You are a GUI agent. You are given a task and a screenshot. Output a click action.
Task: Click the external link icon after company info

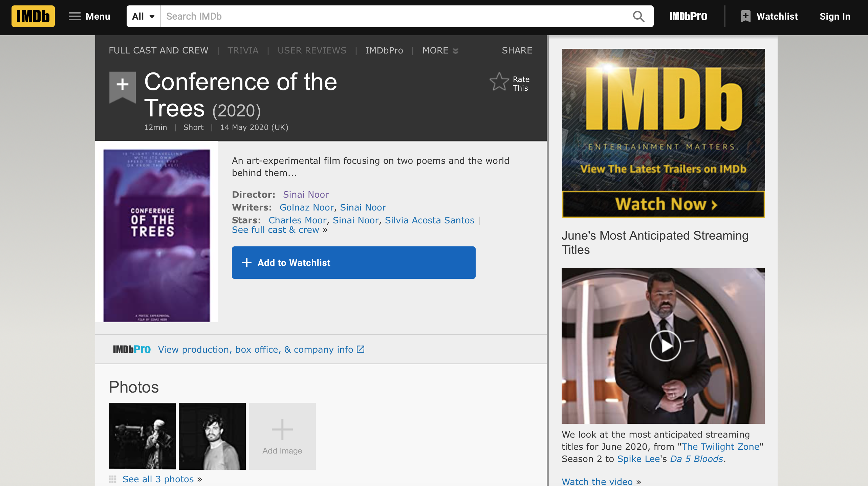[x=361, y=349]
